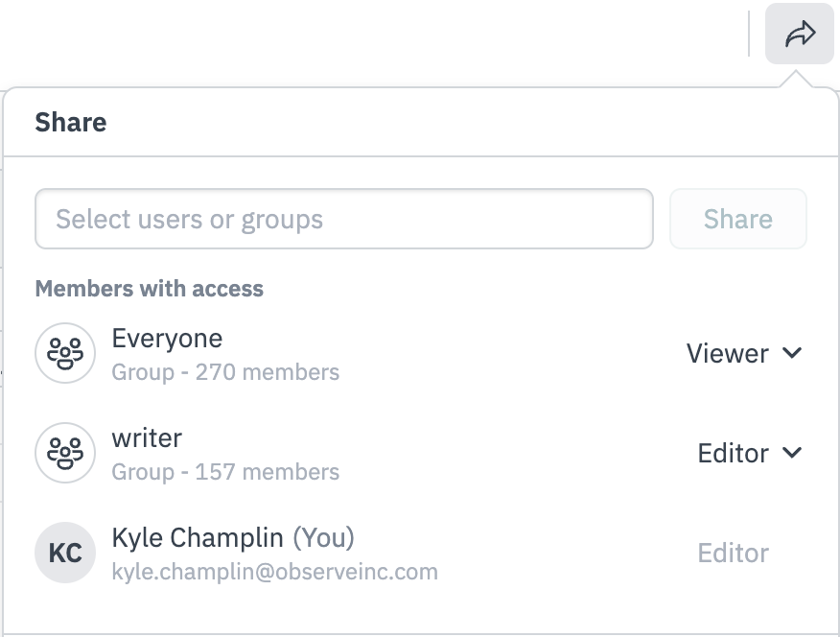Click the Everyone group icon
This screenshot has width=840, height=637.
(x=65, y=353)
